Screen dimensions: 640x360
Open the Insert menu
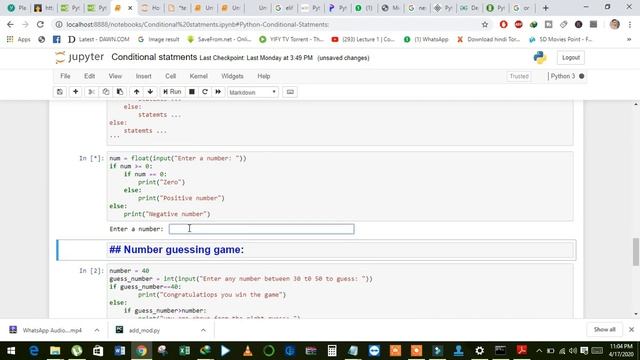tap(143, 76)
